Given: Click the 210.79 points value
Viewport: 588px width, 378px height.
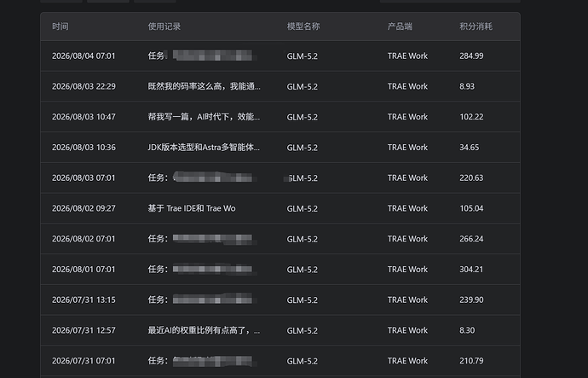Looking at the screenshot, I should (x=471, y=361).
